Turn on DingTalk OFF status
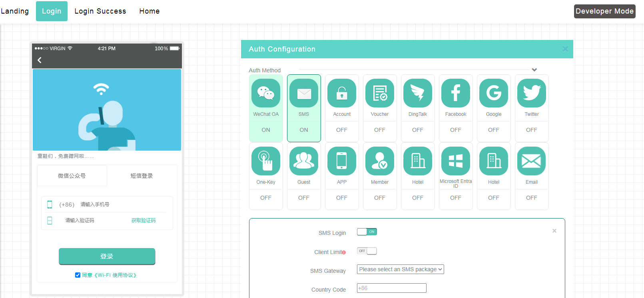This screenshot has width=644, height=298. click(418, 130)
